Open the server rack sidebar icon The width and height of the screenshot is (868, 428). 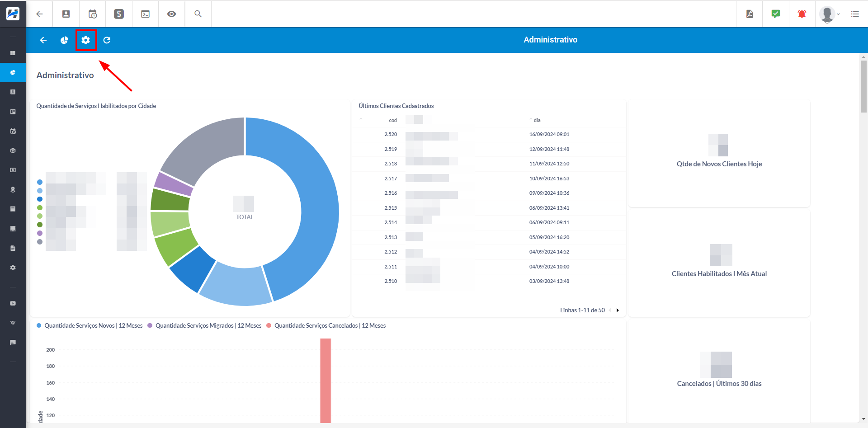click(13, 229)
